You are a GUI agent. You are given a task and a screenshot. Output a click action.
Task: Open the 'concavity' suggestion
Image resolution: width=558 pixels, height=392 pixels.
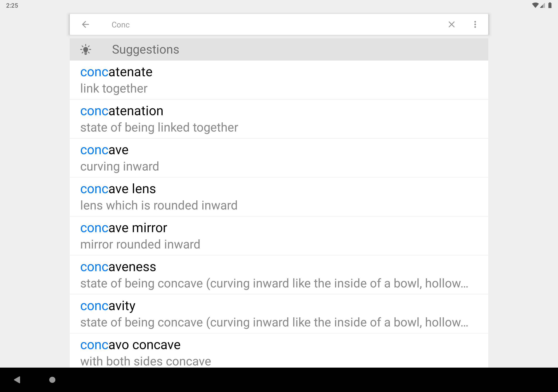(x=279, y=314)
